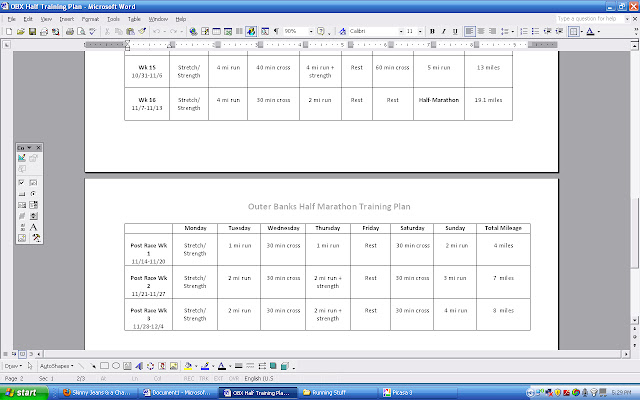
Task: Open the Document Map
Action: click(265, 31)
